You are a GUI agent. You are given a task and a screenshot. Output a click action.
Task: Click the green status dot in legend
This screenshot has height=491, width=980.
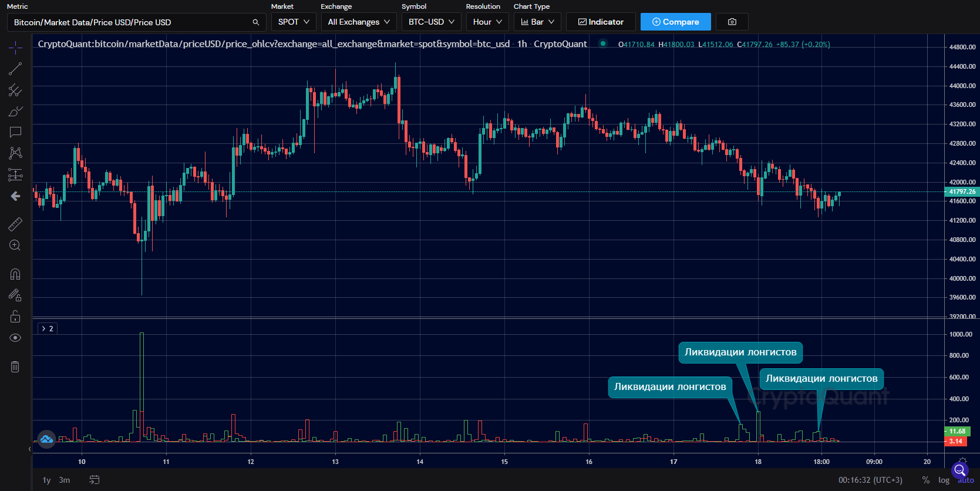[x=603, y=43]
